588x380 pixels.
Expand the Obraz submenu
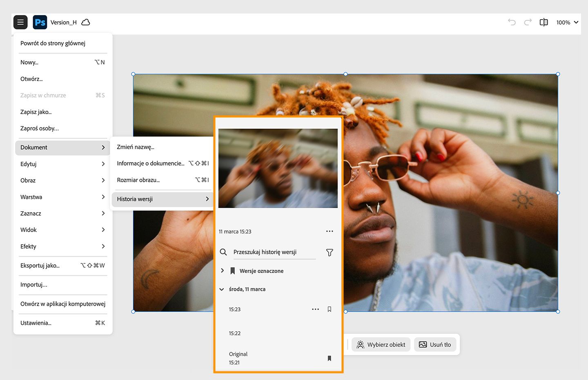click(x=63, y=180)
